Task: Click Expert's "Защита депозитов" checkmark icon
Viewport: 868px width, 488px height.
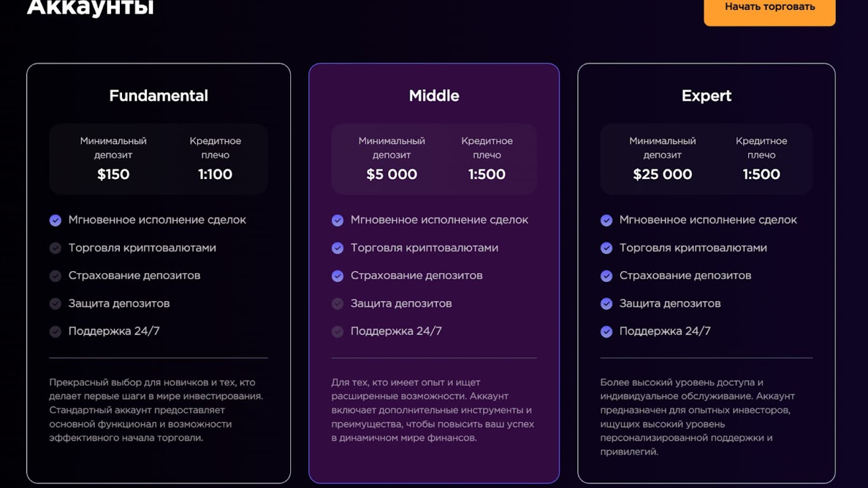Action: (607, 304)
